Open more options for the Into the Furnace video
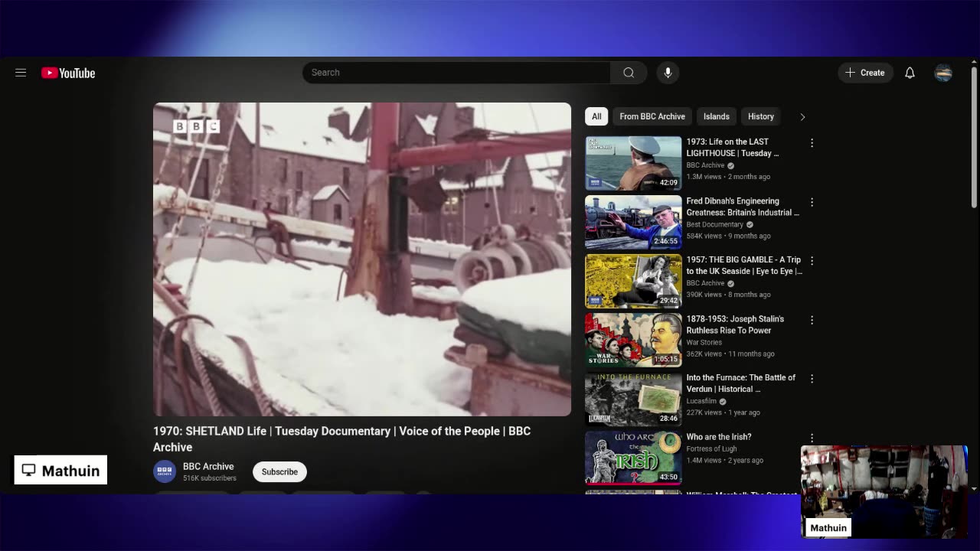This screenshot has height=551, width=980. click(812, 379)
